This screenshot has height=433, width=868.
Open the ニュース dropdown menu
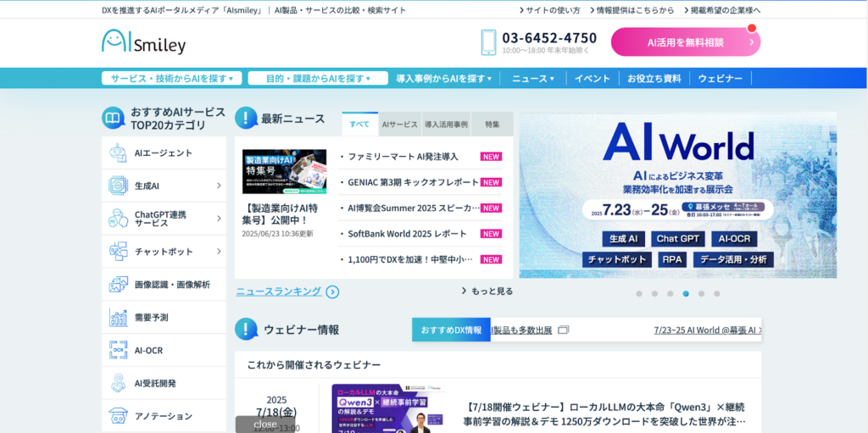click(533, 79)
